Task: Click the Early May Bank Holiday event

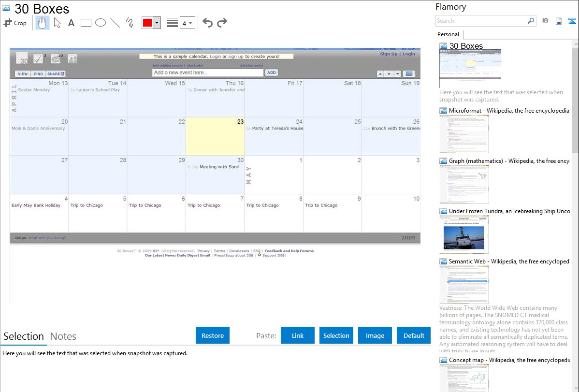Action: [x=36, y=205]
